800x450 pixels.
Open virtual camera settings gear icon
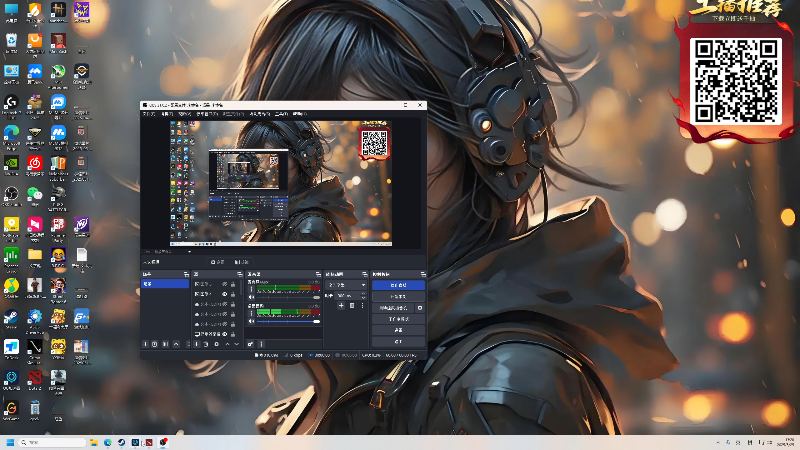click(420, 308)
